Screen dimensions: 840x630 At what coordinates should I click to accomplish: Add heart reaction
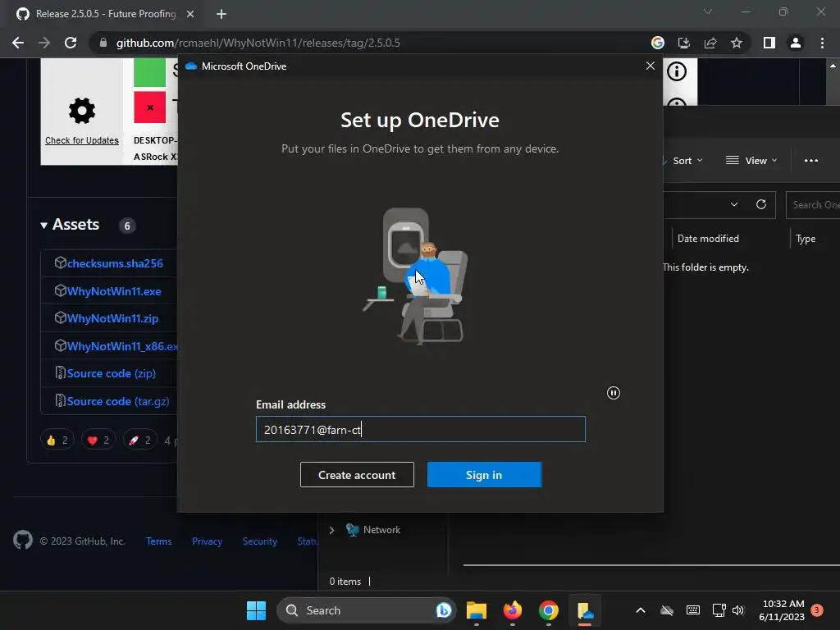(98, 441)
